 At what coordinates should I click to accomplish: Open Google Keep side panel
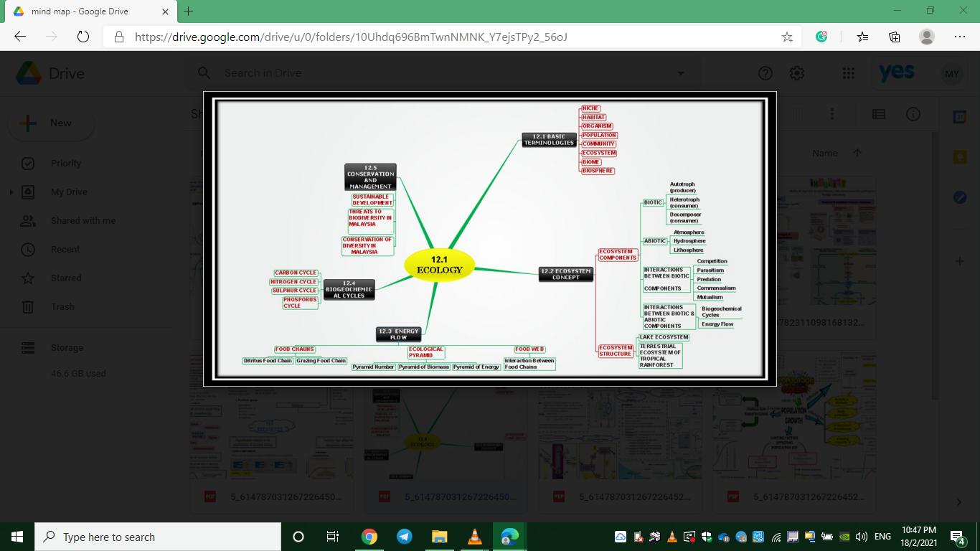click(960, 157)
